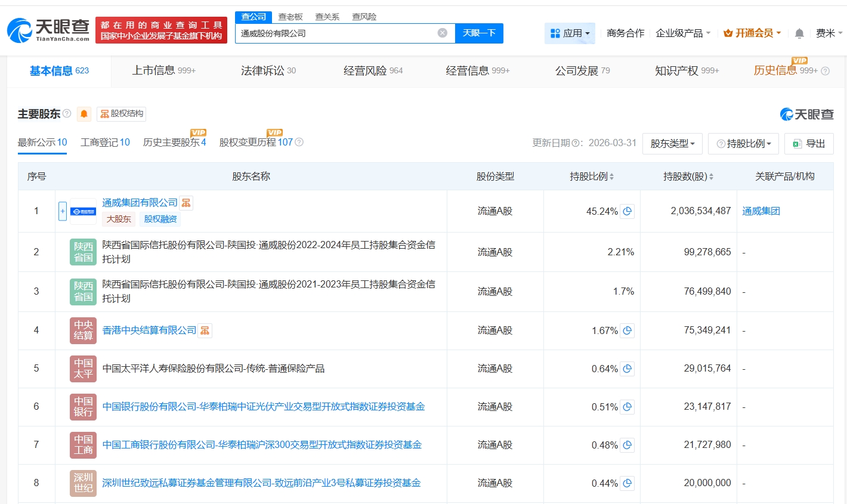Open 股东类型 filter dropdown

672,144
